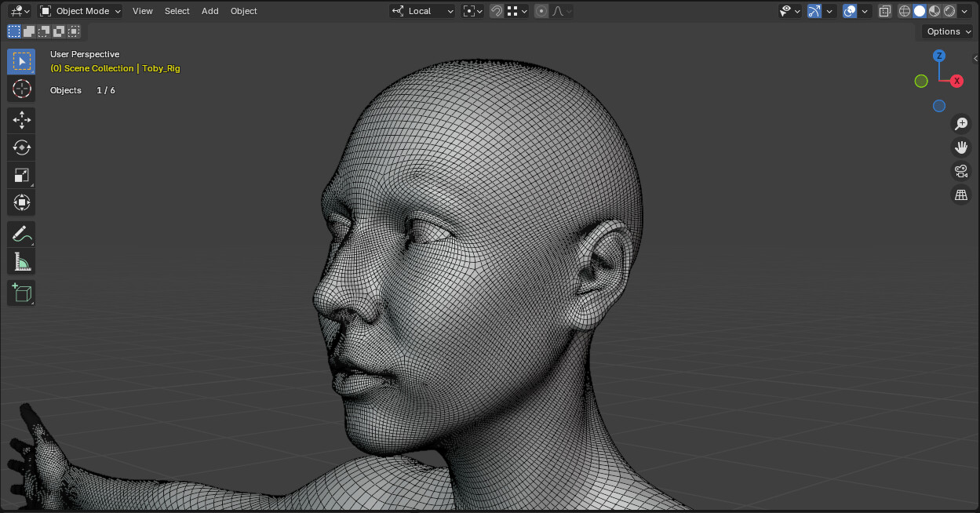The image size is (980, 513).
Task: Open the Object menu
Action: point(244,11)
